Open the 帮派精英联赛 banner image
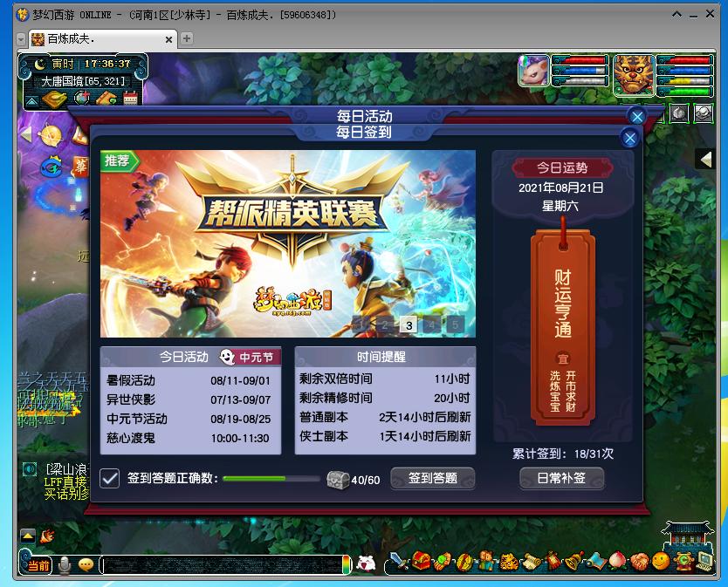The image size is (728, 587). point(288,243)
